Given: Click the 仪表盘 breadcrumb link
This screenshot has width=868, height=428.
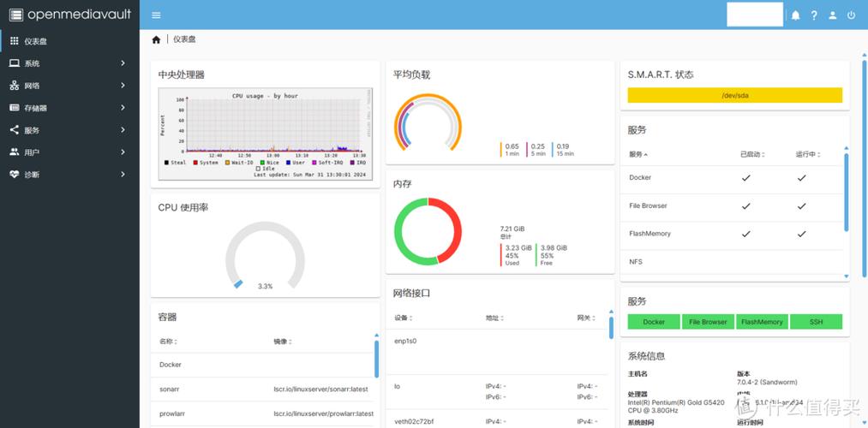Looking at the screenshot, I should (x=183, y=39).
